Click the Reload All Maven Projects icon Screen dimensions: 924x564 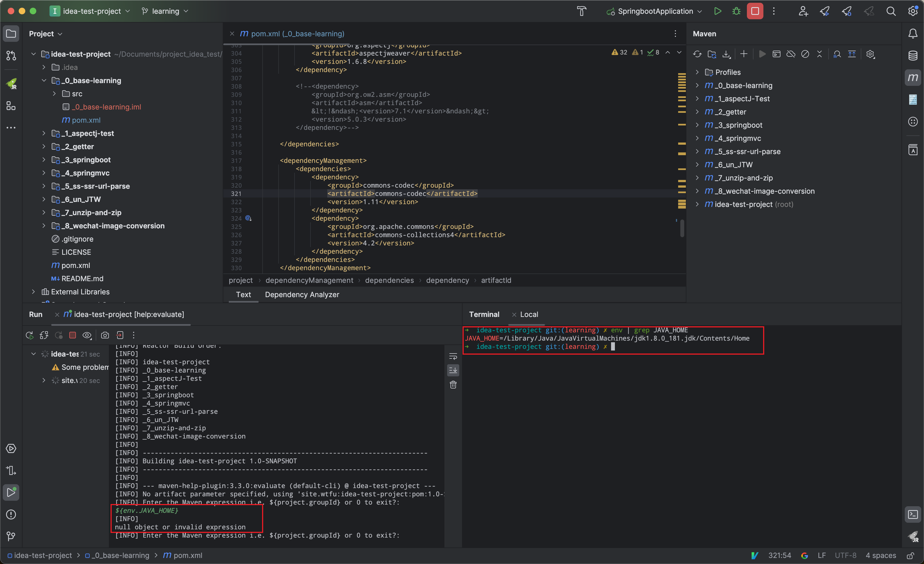(697, 54)
